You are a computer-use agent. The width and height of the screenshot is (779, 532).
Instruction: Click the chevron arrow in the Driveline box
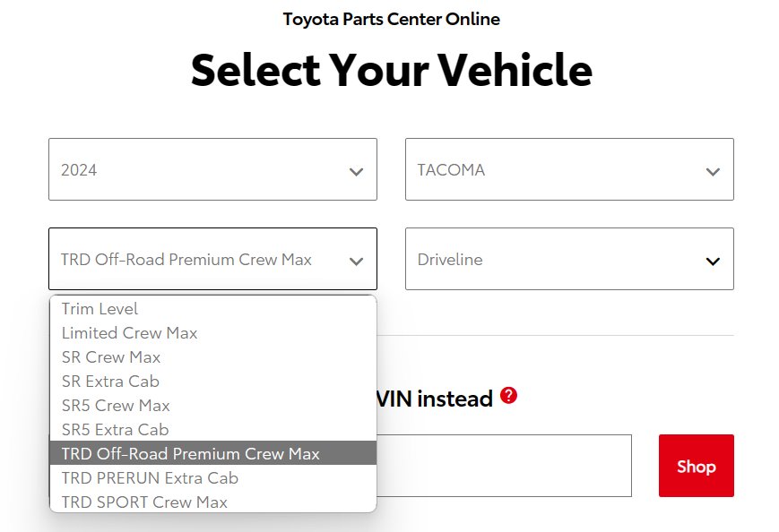(713, 261)
